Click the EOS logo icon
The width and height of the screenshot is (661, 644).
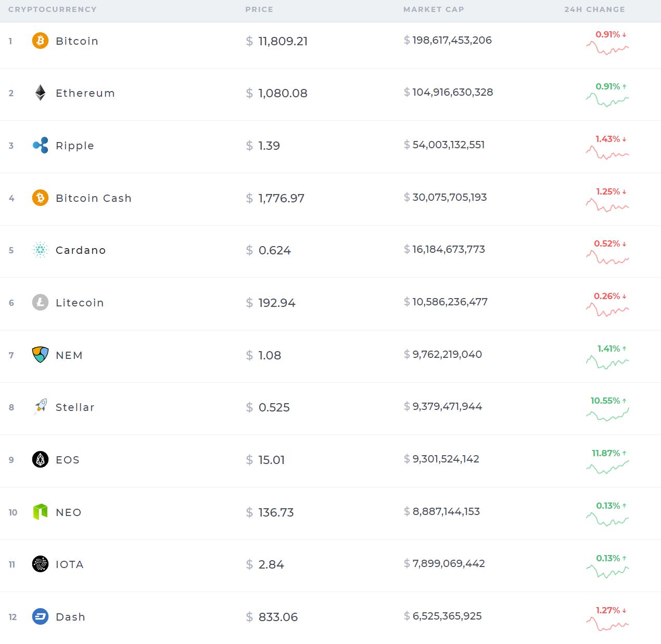(x=40, y=459)
